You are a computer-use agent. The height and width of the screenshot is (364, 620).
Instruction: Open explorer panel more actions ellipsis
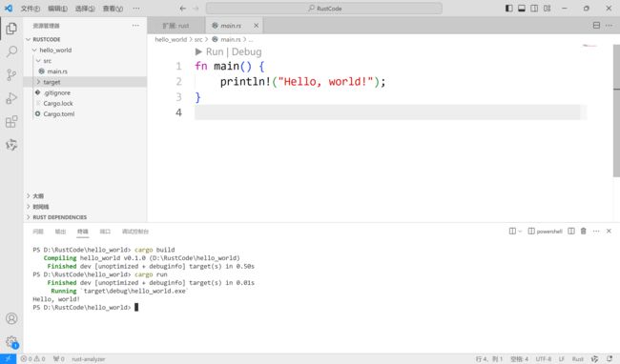135,26
